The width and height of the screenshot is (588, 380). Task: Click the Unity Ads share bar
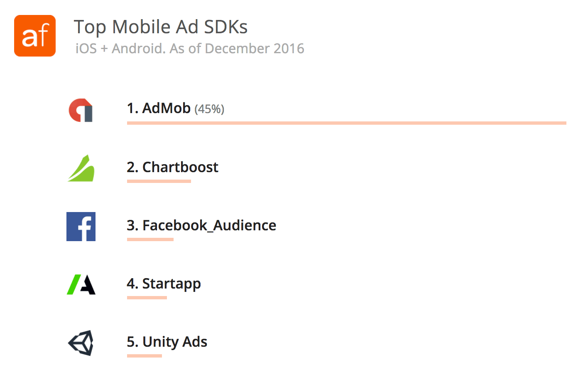(x=145, y=356)
